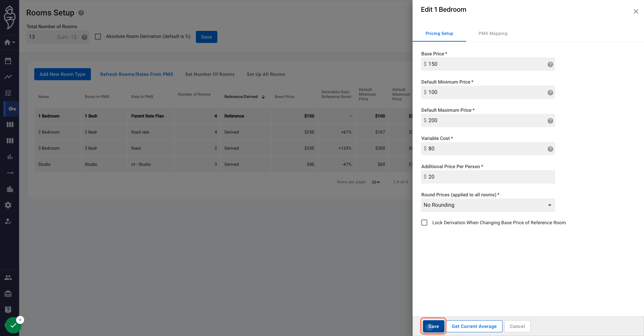Switch to PMS Mapping tab

tap(493, 34)
